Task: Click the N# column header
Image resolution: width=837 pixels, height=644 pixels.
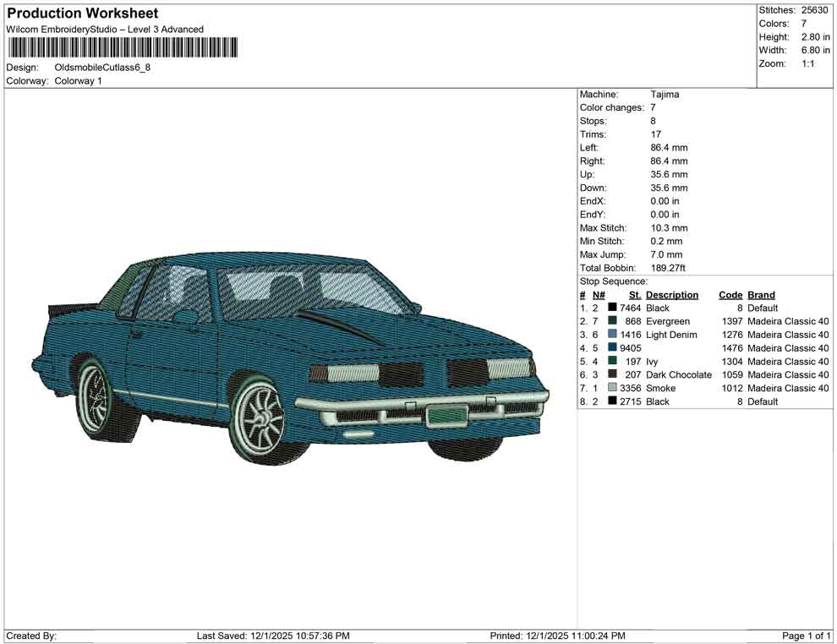Action: (x=599, y=295)
